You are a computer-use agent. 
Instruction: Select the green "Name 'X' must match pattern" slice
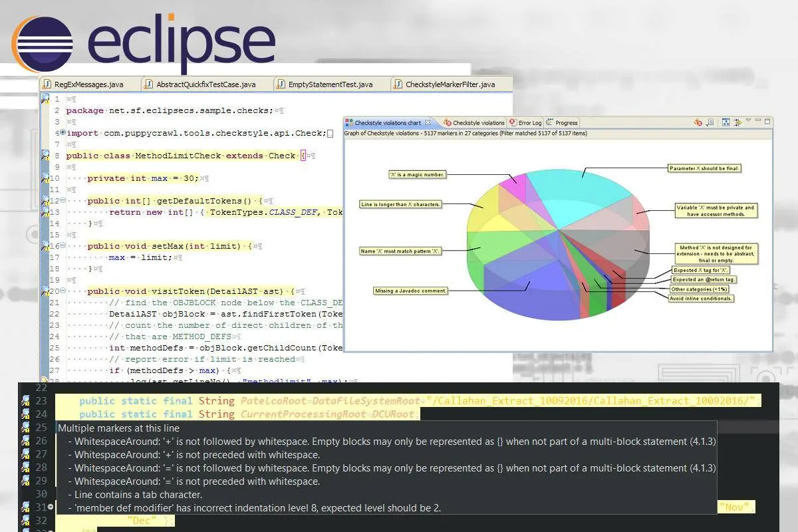(489, 249)
